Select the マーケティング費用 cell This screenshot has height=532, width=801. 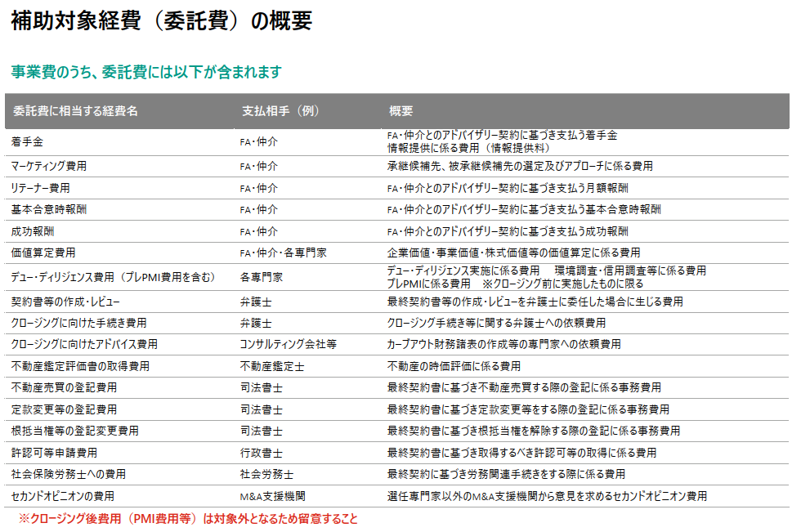[49, 167]
